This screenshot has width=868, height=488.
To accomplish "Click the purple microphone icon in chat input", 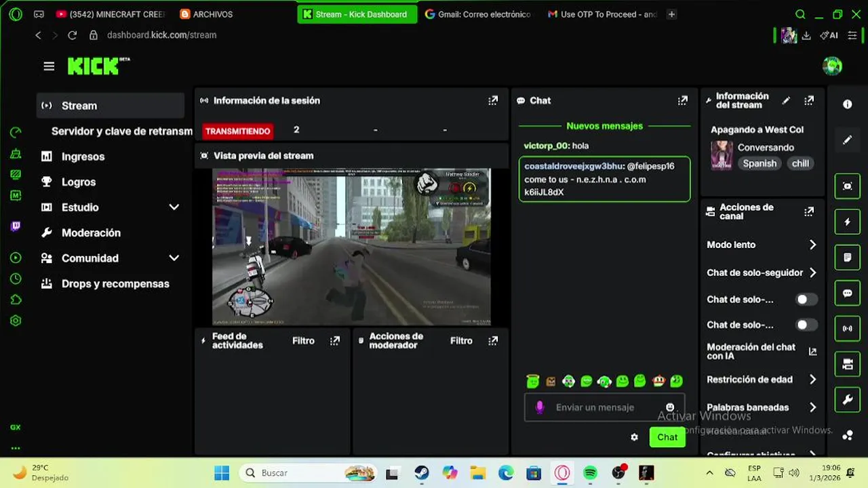I will click(x=540, y=407).
